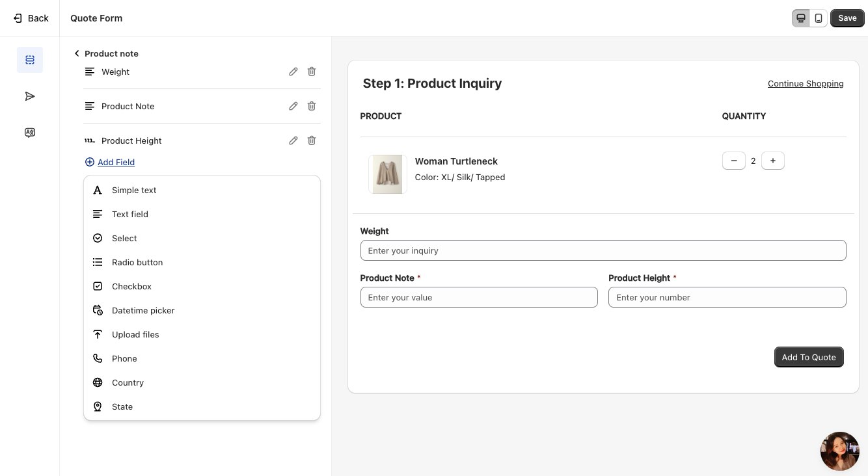868x476 pixels.
Task: Increase quantity with the plus button
Action: click(x=772, y=161)
